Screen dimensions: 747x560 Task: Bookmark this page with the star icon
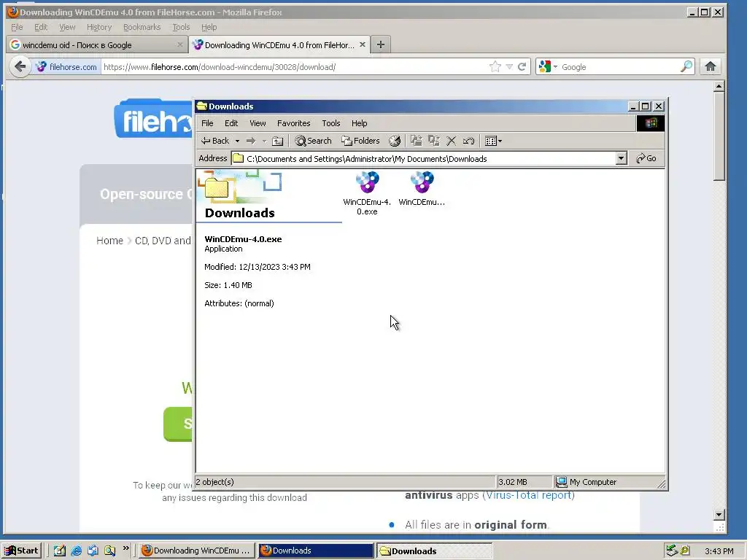pos(495,66)
